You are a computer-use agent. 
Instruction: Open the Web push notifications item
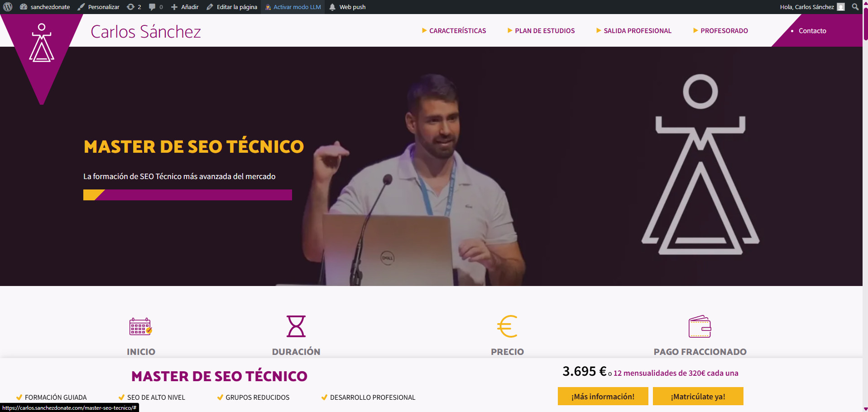pos(347,7)
